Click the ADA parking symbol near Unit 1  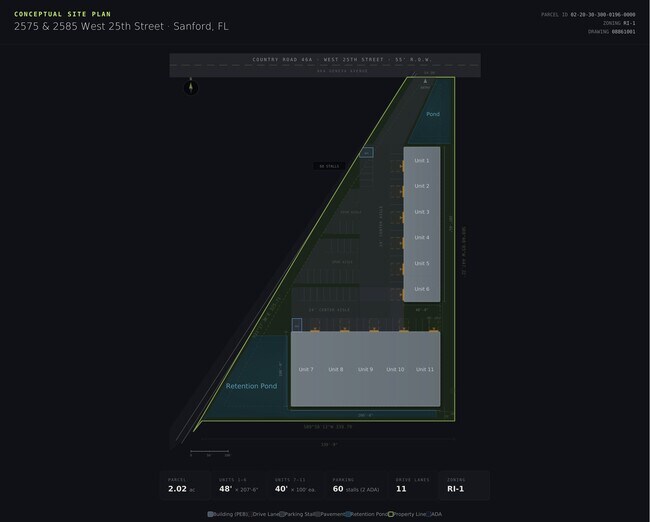click(x=367, y=152)
